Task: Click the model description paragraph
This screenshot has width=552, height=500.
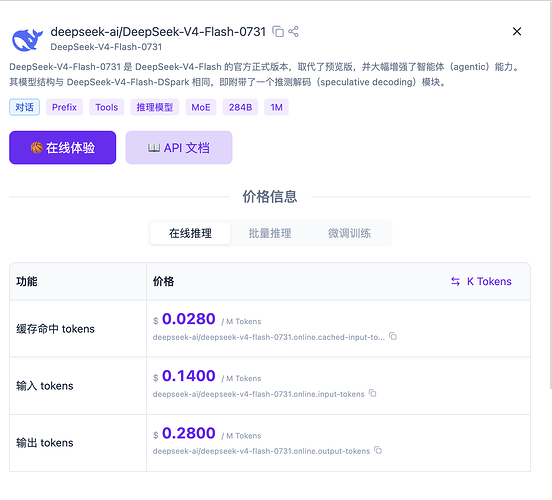Action: (264, 74)
